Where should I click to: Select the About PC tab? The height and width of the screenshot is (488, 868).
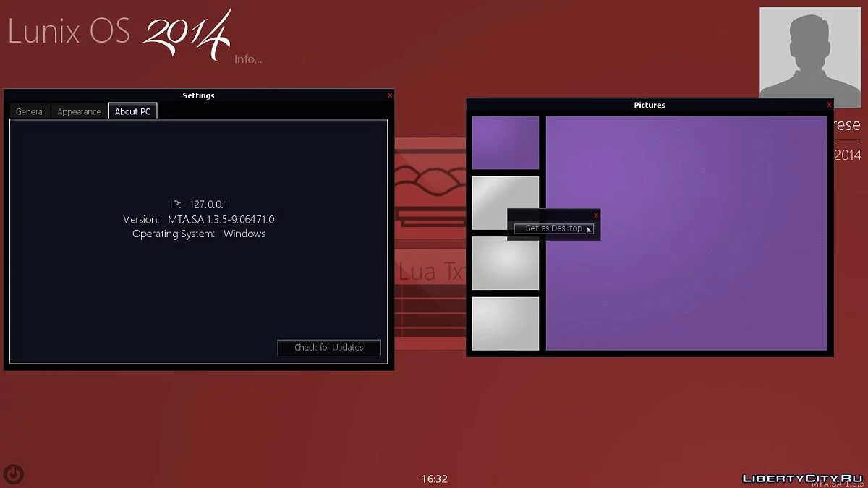click(x=132, y=111)
